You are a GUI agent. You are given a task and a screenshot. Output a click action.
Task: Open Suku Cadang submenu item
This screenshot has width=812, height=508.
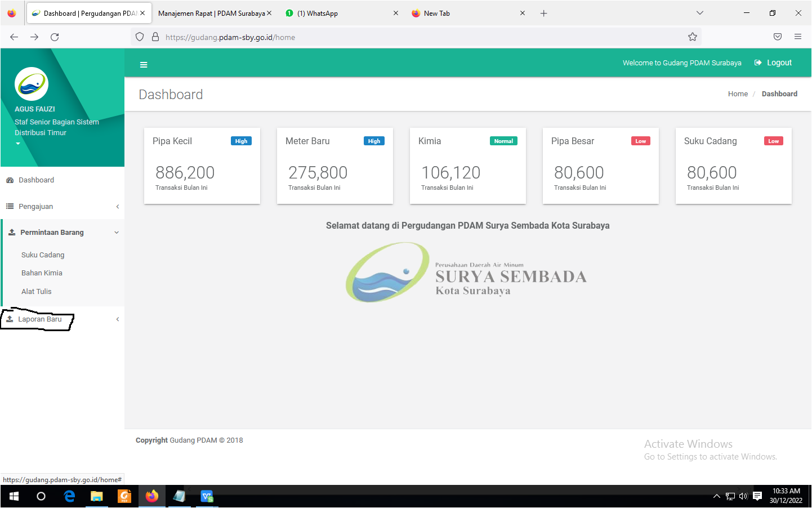43,255
